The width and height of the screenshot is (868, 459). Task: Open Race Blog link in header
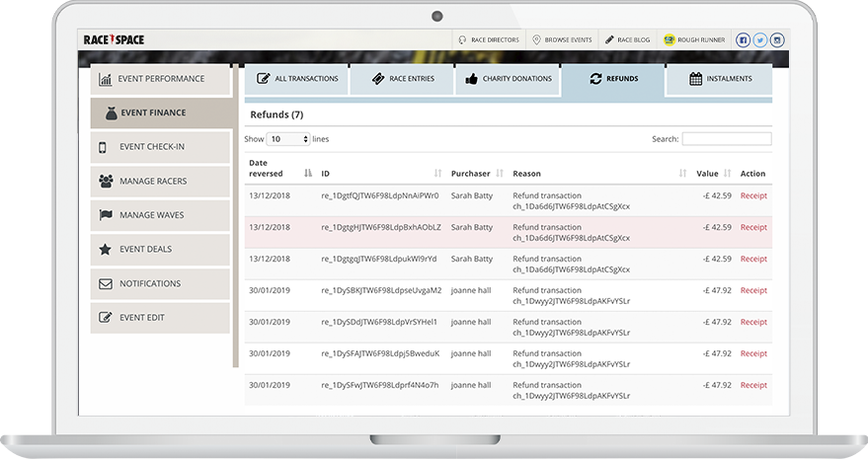[x=629, y=40]
